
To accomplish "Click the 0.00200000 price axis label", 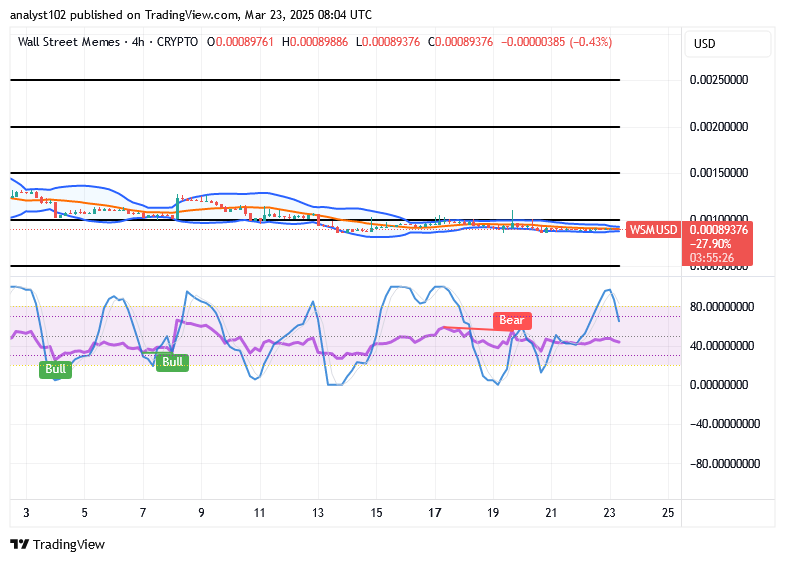I will click(719, 127).
